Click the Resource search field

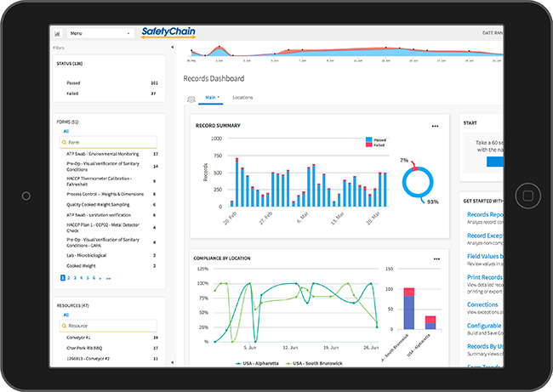(108, 326)
